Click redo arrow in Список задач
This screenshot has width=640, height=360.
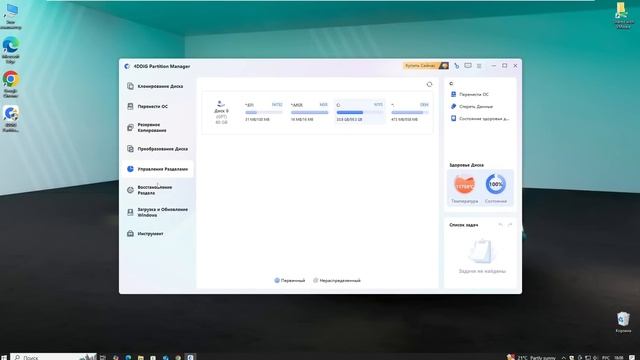pos(510,225)
